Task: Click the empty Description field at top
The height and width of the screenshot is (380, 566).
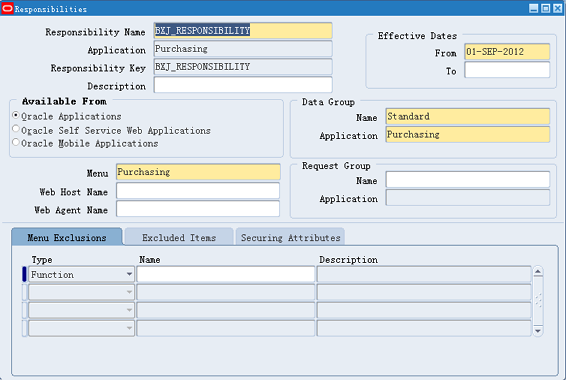Action: [x=243, y=85]
